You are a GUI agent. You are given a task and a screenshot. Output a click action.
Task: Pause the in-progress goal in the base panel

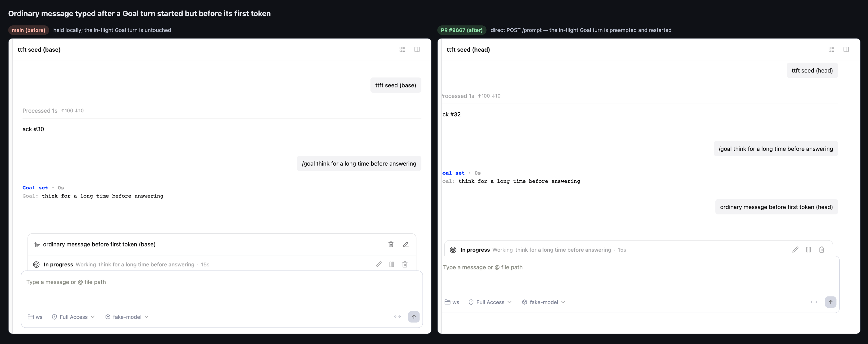tap(392, 264)
